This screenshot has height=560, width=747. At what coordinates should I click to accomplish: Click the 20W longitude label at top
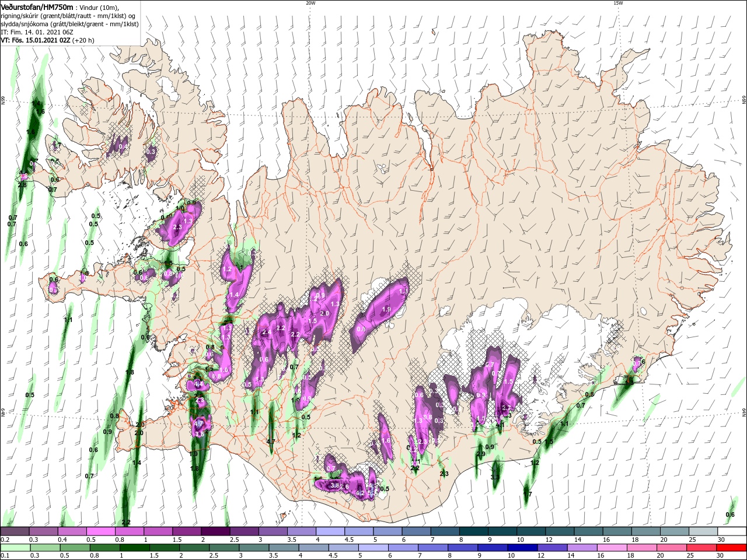click(310, 3)
